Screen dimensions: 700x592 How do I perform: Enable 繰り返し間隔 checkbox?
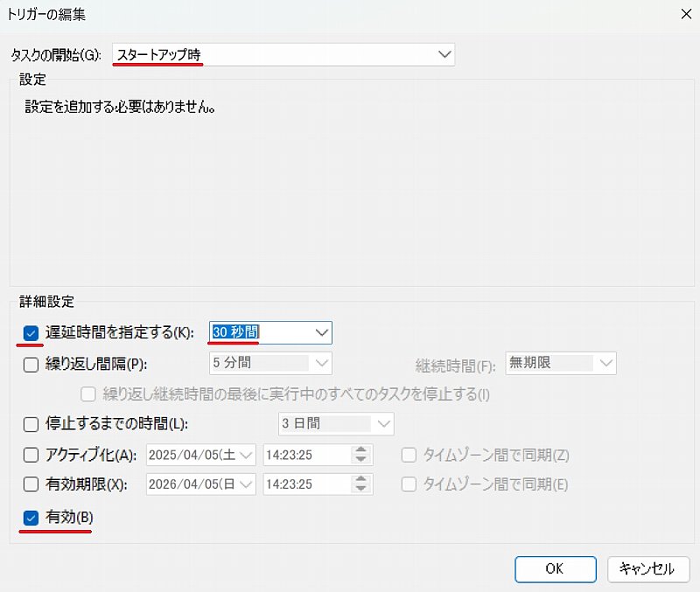(31, 365)
